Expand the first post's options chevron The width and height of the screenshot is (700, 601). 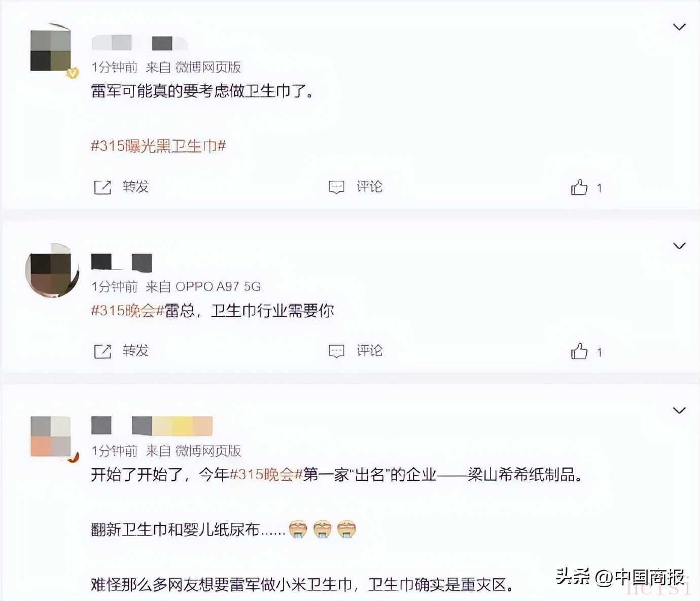[x=679, y=27]
